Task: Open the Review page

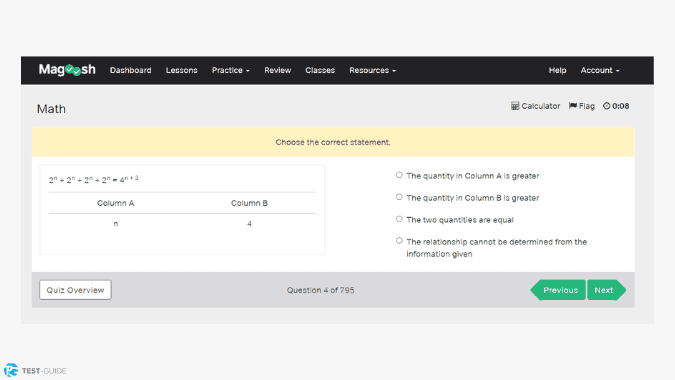Action: pos(278,70)
